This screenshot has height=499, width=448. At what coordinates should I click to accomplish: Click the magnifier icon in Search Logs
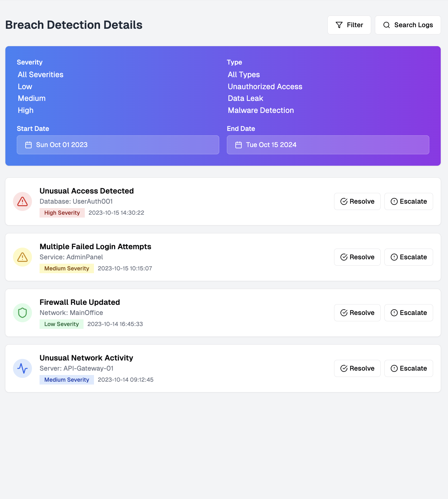[x=387, y=25]
